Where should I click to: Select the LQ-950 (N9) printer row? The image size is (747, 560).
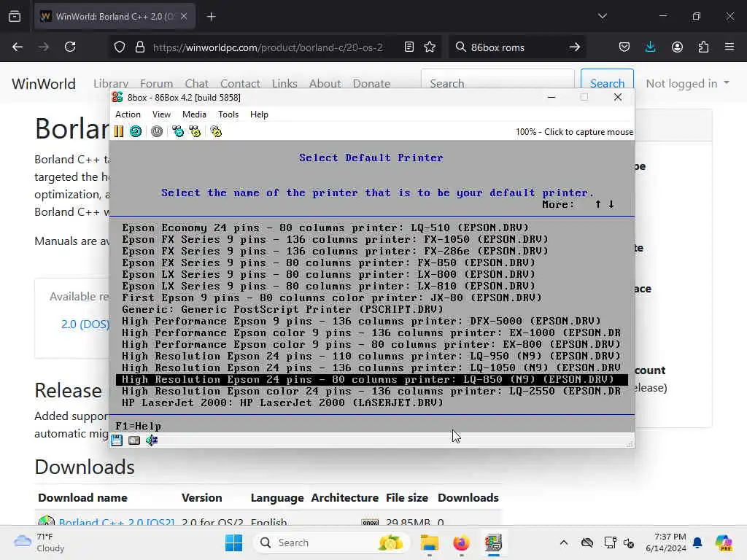(371, 356)
